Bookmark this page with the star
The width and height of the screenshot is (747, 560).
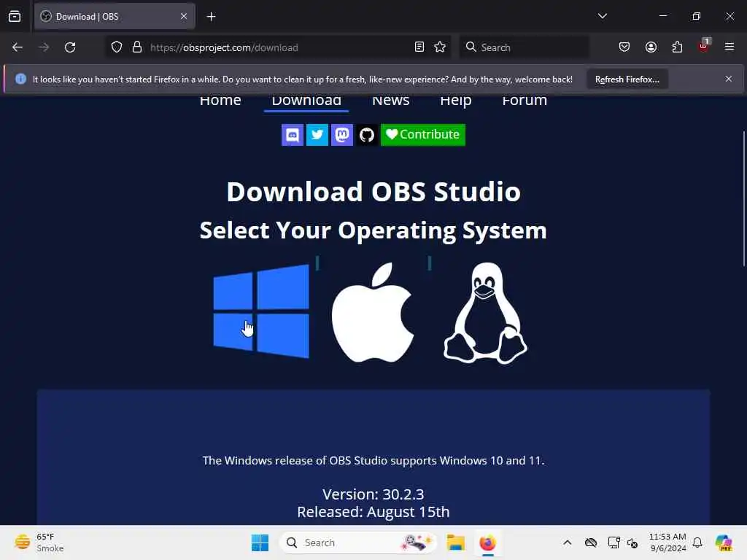click(x=440, y=47)
